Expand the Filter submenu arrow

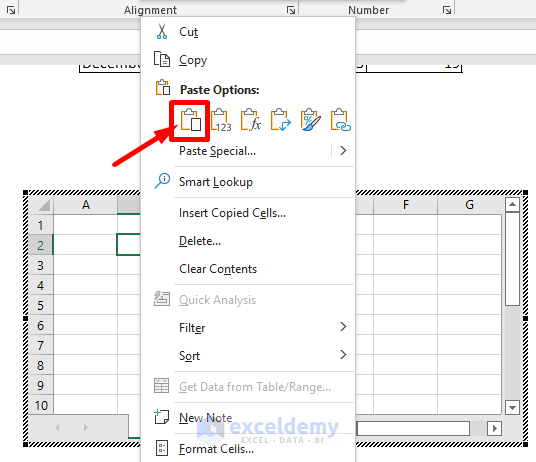[343, 327]
